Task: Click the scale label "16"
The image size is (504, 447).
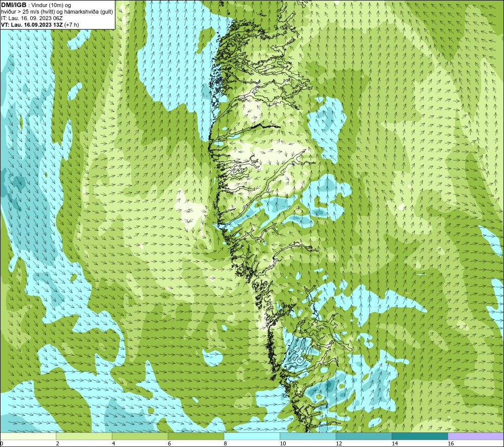Action: point(450,443)
